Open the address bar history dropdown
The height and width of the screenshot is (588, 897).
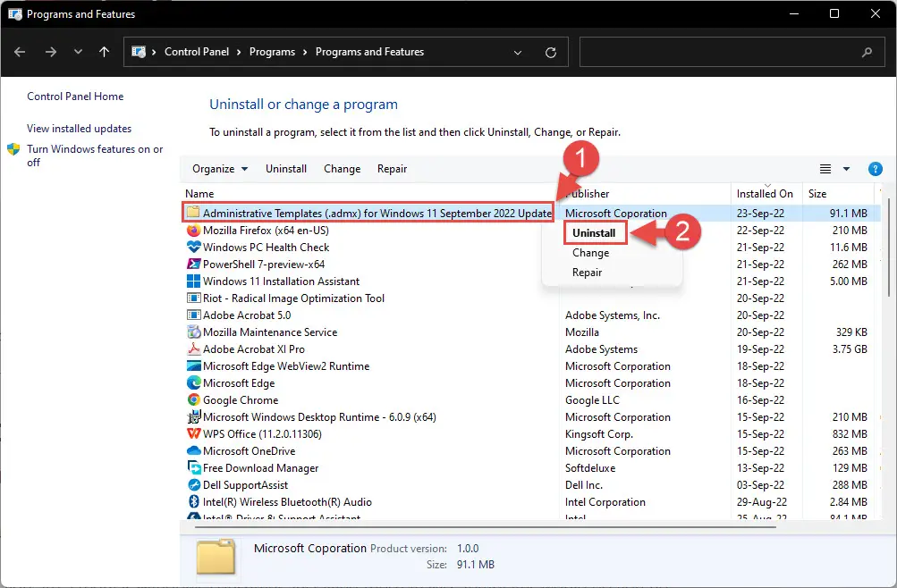[518, 53]
